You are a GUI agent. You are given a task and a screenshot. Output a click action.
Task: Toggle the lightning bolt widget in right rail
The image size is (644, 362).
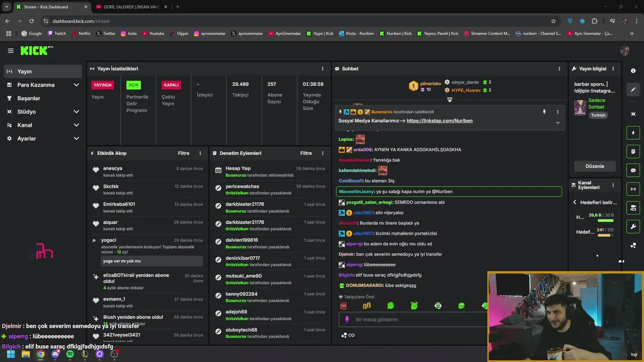pos(633,133)
